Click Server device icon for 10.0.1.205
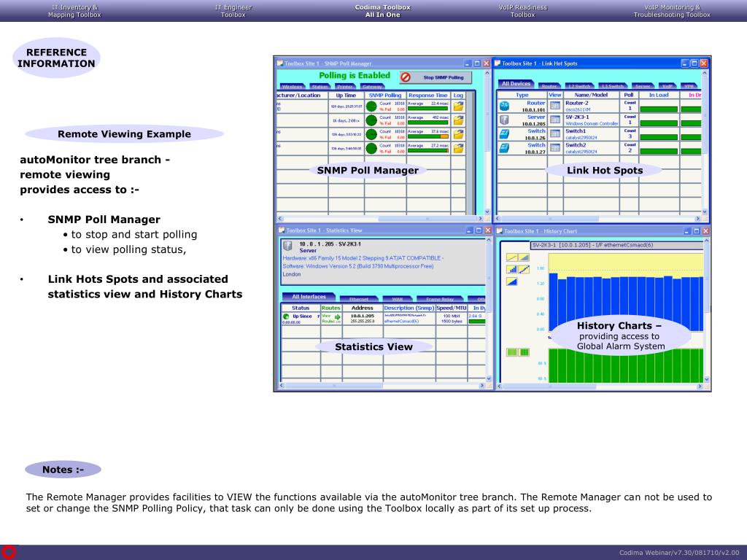Viewport: 747px width, 560px height. [x=504, y=120]
